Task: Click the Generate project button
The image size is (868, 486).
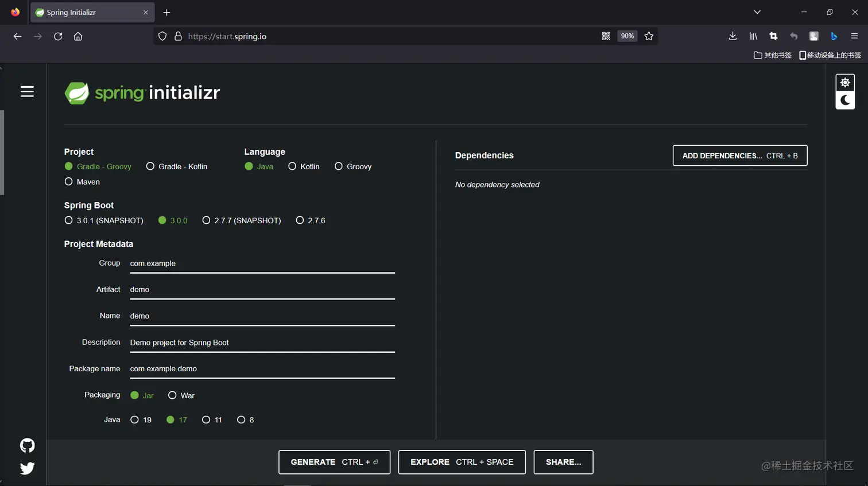Action: (334, 462)
